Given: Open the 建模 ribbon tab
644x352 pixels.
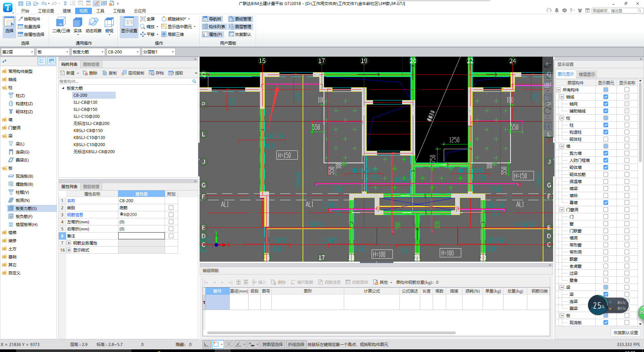Looking at the screenshot, I should tap(67, 11).
